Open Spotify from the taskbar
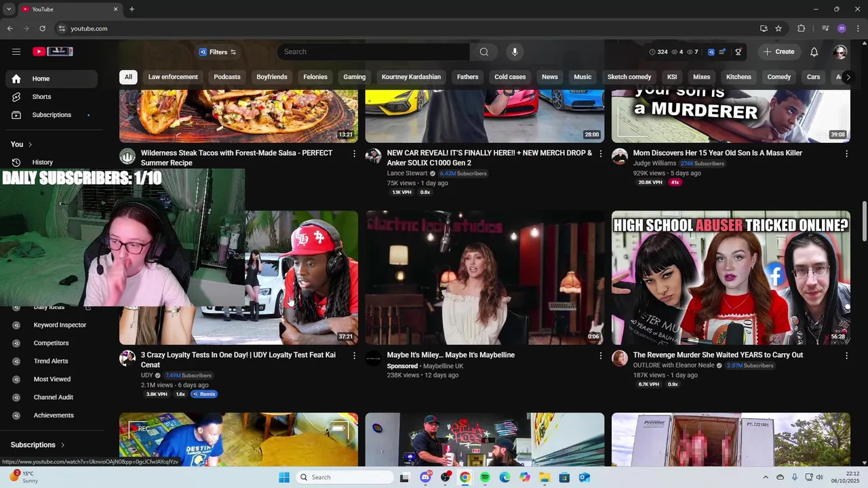The width and height of the screenshot is (868, 488). click(485, 477)
